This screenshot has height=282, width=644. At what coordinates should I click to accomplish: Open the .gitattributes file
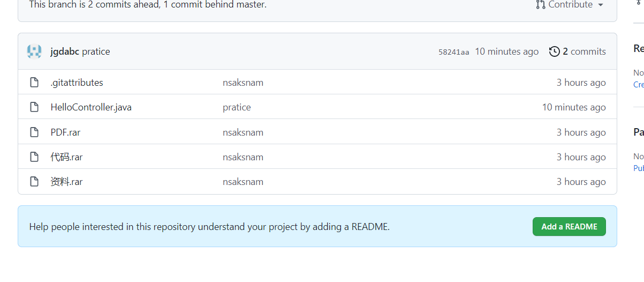(x=77, y=83)
